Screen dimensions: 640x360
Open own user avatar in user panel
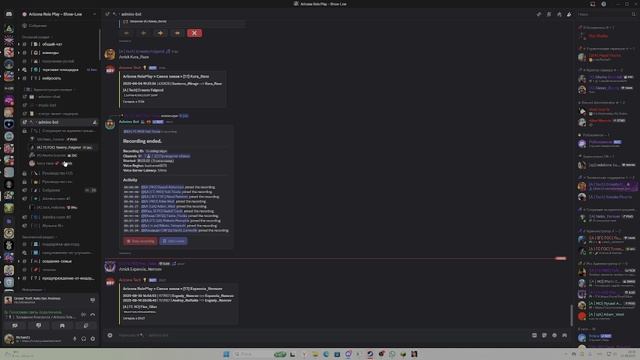[9, 339]
